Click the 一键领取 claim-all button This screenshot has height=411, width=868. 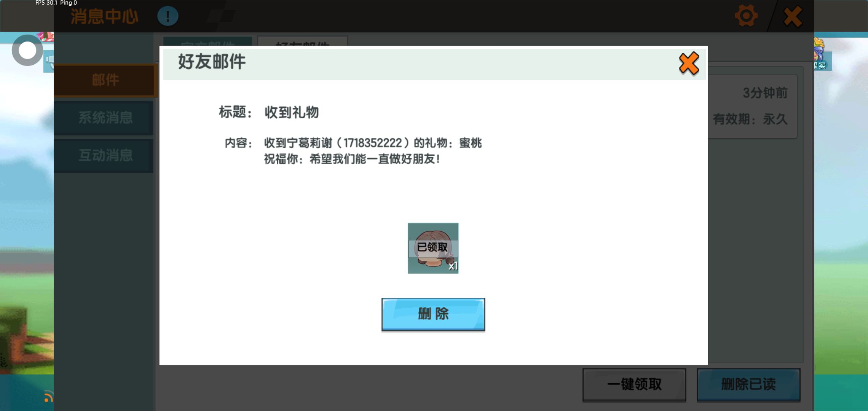(634, 384)
